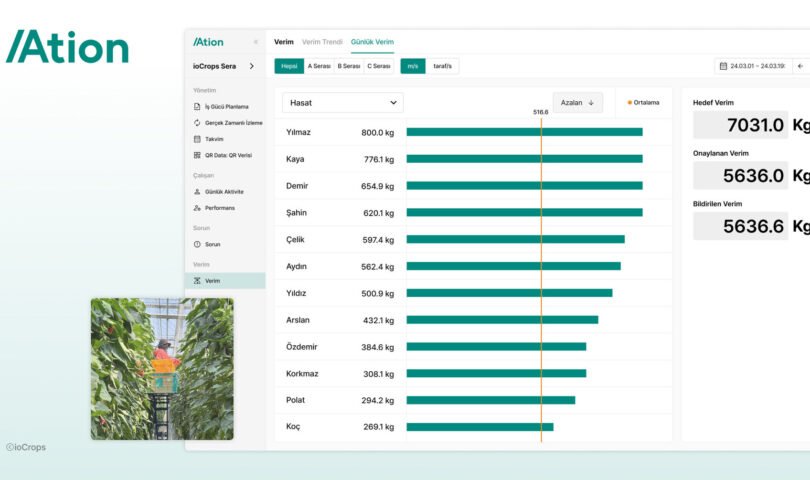
Task: Select the Hepsi greenhouse filter
Action: [289, 66]
